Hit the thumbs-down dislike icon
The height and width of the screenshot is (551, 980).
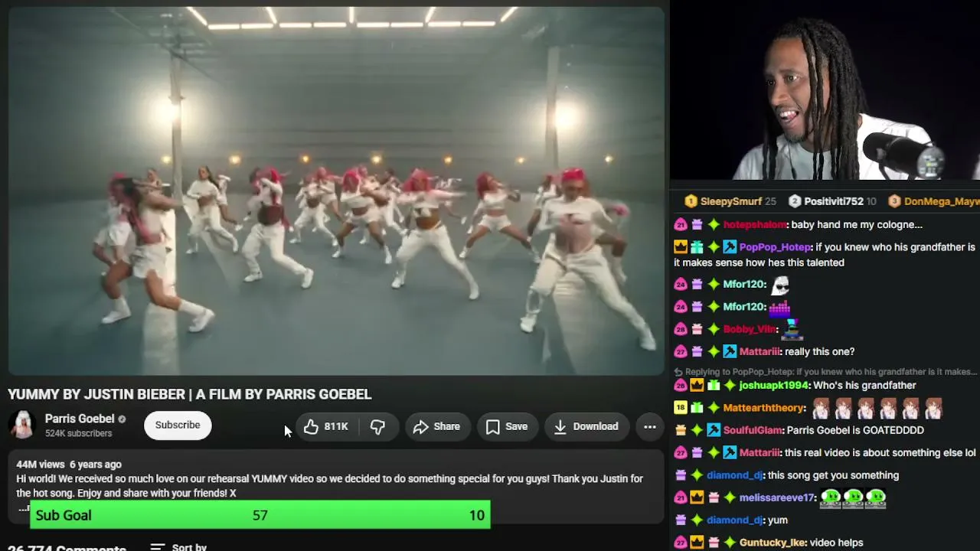point(377,426)
